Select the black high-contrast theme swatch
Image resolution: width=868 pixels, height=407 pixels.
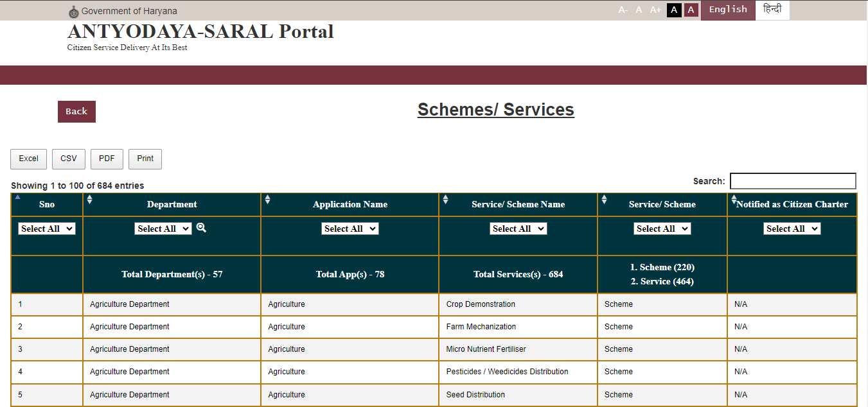[674, 10]
